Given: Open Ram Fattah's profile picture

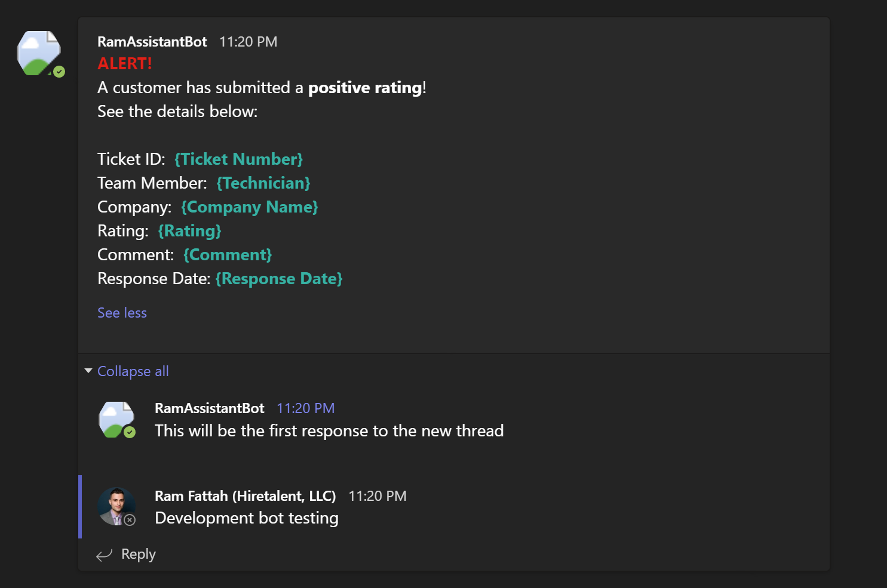Looking at the screenshot, I should tap(117, 506).
